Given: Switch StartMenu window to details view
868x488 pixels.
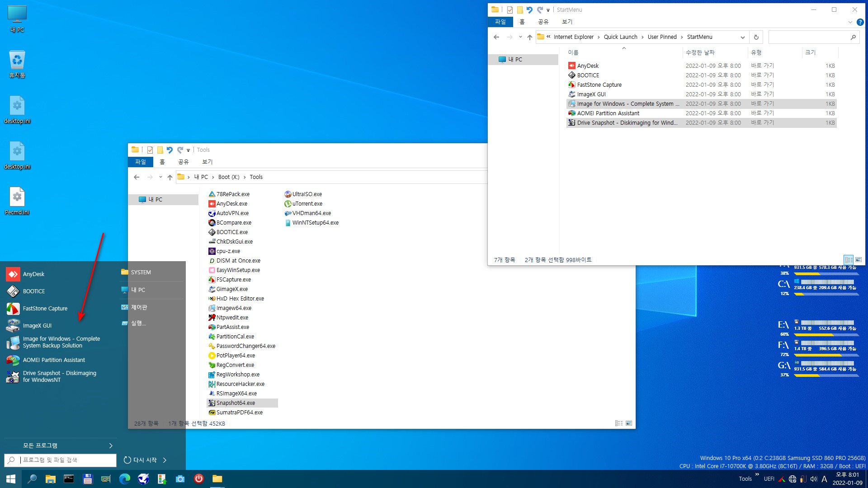Looking at the screenshot, I should [849, 260].
